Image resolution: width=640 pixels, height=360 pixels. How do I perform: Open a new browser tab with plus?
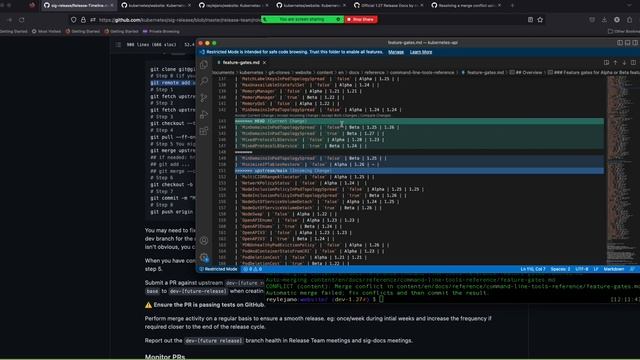coord(512,5)
